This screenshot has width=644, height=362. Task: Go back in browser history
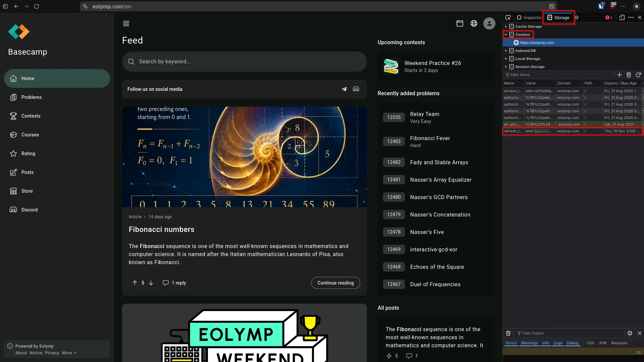click(x=16, y=6)
